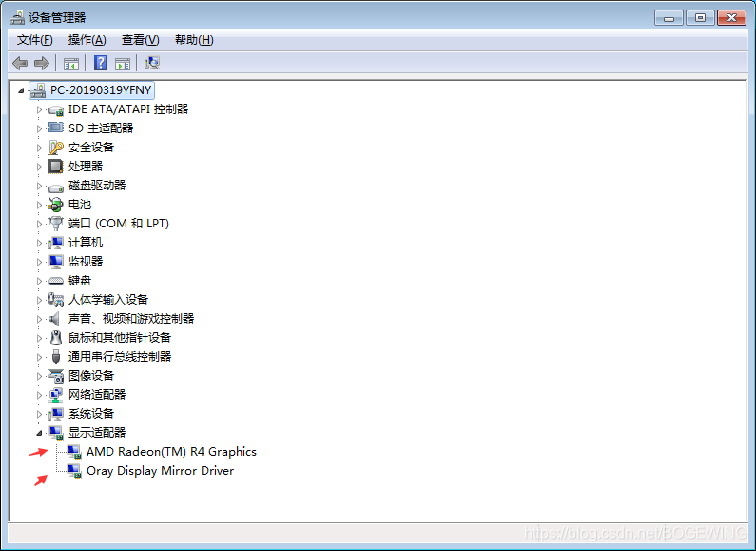Expand the 系统设备 node
The width and height of the screenshot is (756, 551).
coord(39,414)
